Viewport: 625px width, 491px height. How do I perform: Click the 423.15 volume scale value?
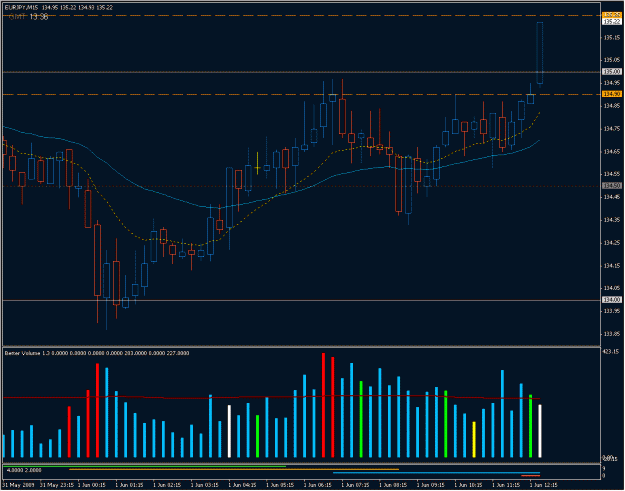pos(612,352)
